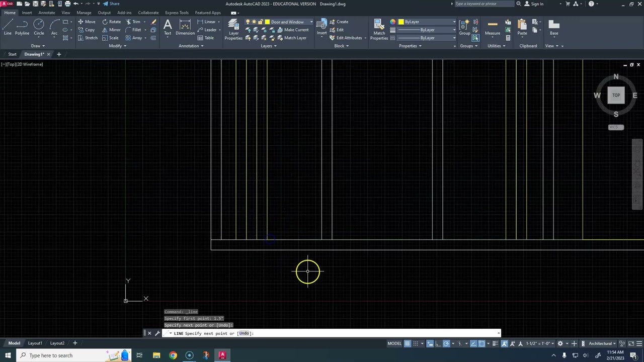Select the Arc tool
The width and height of the screenshot is (644, 362).
pyautogui.click(x=54, y=27)
